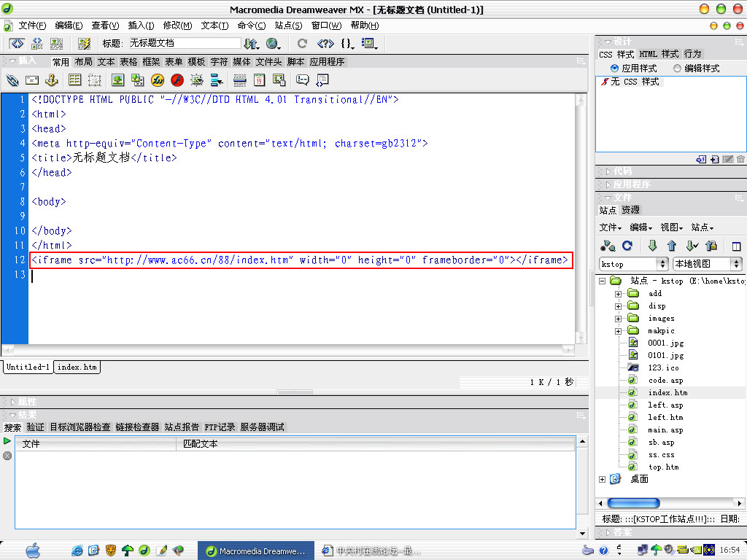Open the kstop site dropdown
Screen dimensions: 747x560
coord(633,264)
